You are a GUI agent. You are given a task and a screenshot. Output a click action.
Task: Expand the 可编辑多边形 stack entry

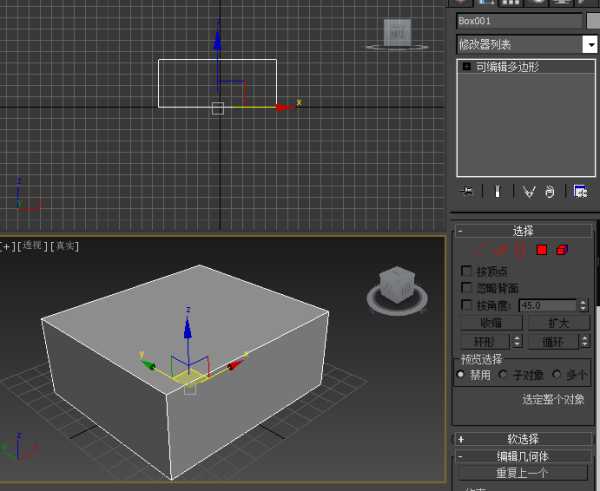[466, 67]
